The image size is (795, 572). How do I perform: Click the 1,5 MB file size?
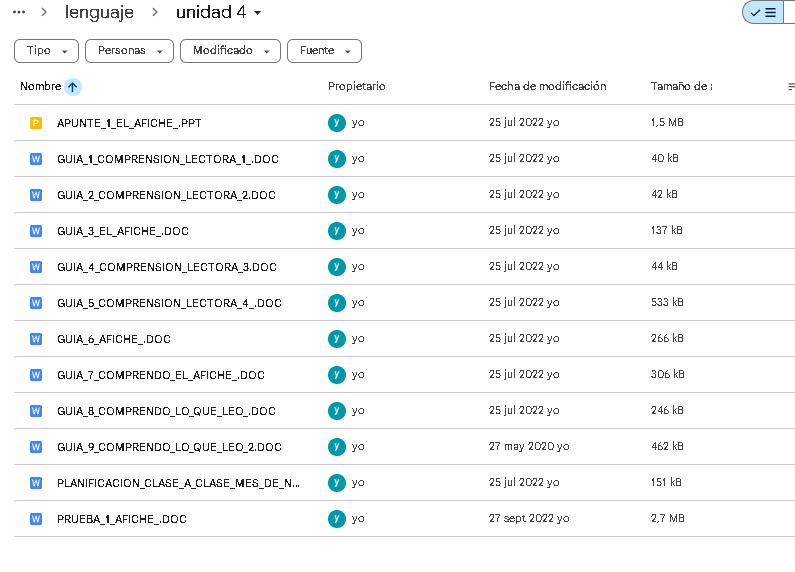(x=667, y=122)
